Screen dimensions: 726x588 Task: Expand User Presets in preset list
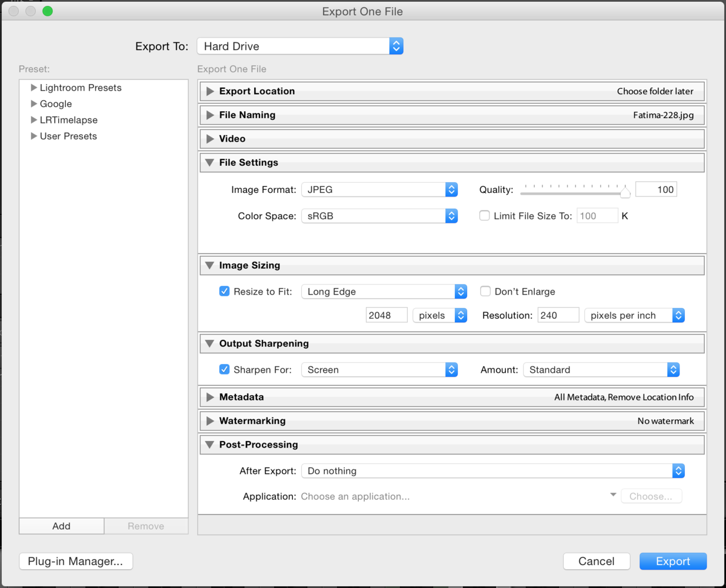[x=34, y=136]
